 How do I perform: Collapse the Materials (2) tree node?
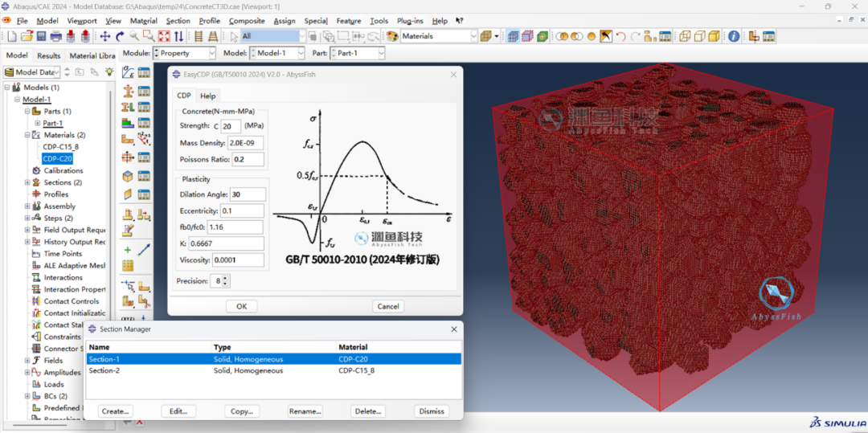click(x=27, y=135)
